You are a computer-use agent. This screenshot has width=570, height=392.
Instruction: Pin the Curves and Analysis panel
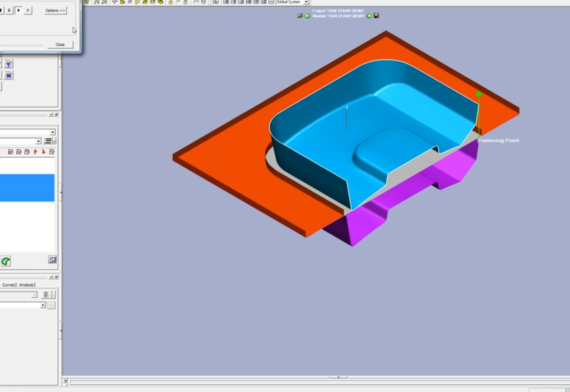(51, 277)
